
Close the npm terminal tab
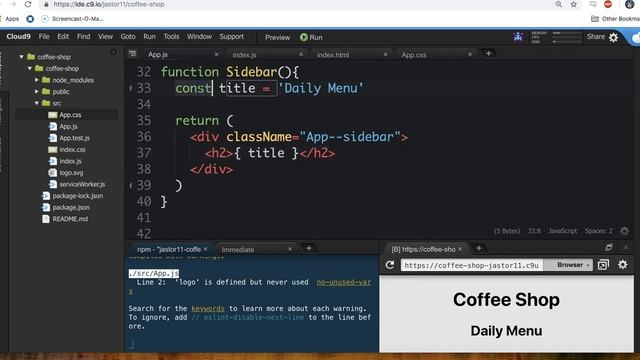coord(206,249)
